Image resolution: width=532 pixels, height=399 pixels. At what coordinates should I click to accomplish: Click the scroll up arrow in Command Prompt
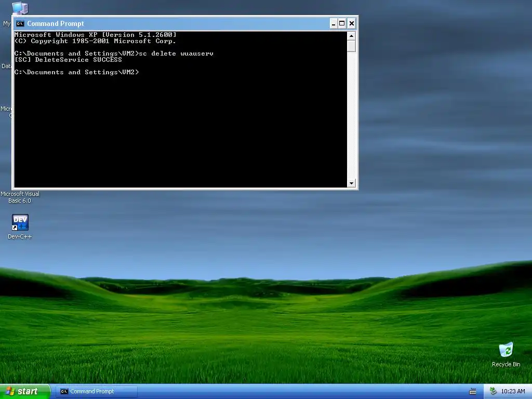pos(351,36)
